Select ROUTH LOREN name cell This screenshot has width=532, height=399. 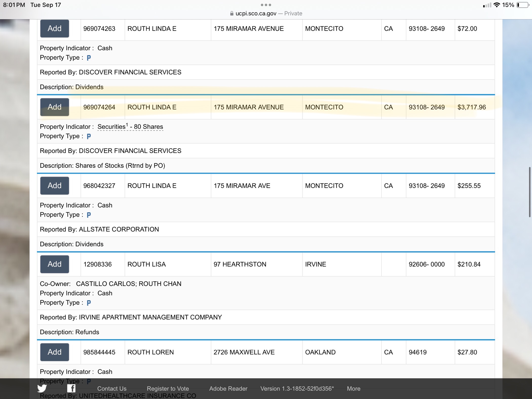tap(168, 352)
